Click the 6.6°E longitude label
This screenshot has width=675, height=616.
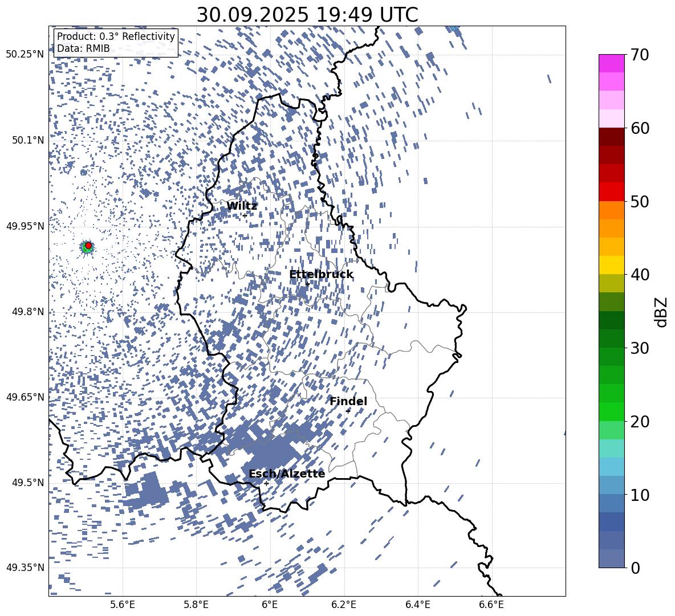point(491,605)
